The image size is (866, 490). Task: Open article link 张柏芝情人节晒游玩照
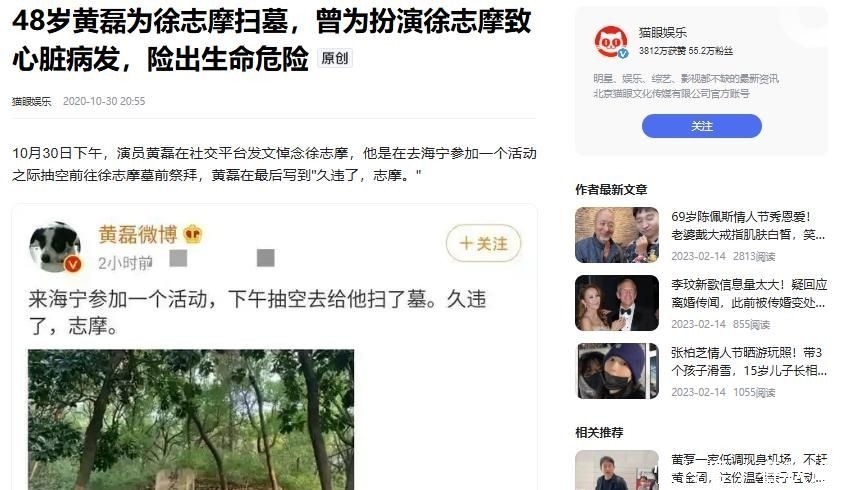pyautogui.click(x=749, y=362)
